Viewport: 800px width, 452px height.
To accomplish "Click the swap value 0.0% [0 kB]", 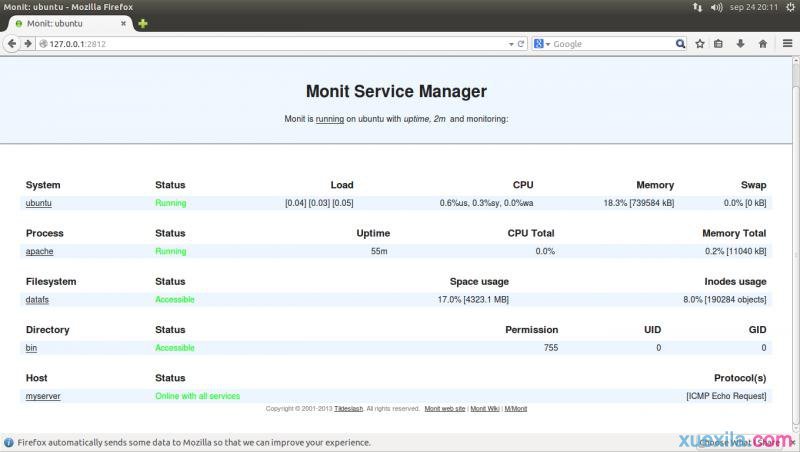I will 745,203.
